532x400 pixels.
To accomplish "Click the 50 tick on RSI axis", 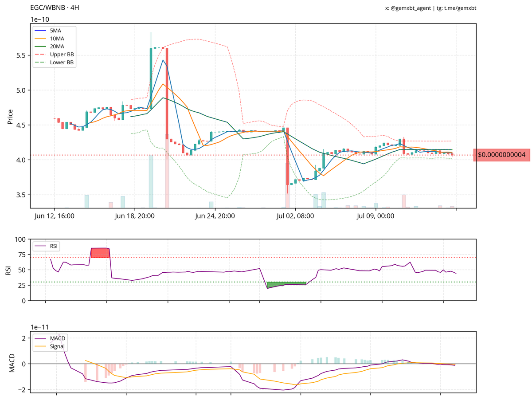I will coord(22,270).
